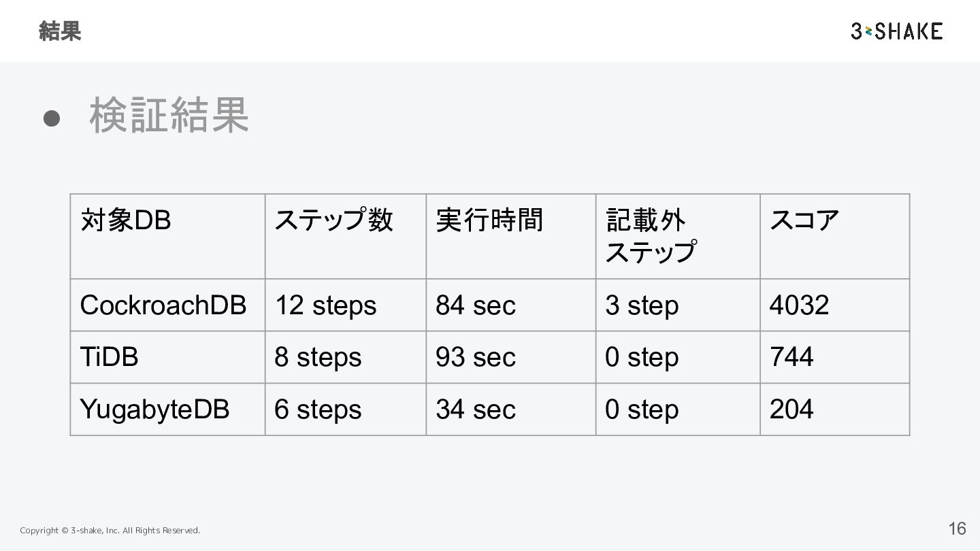This screenshot has width=980, height=551.
Task: Click the スコア column header
Action: [x=804, y=220]
